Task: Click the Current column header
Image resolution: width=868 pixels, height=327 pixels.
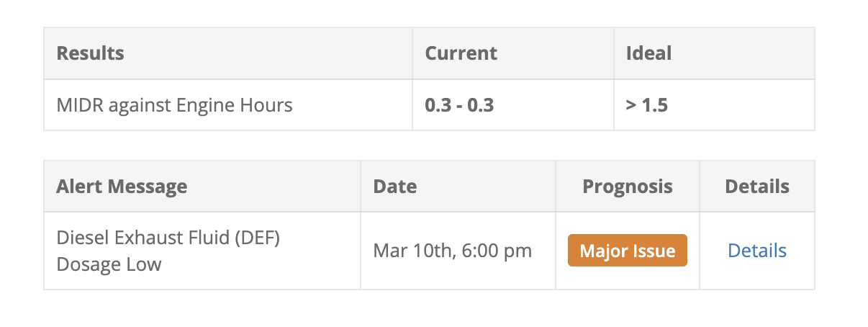Action: coord(461,53)
